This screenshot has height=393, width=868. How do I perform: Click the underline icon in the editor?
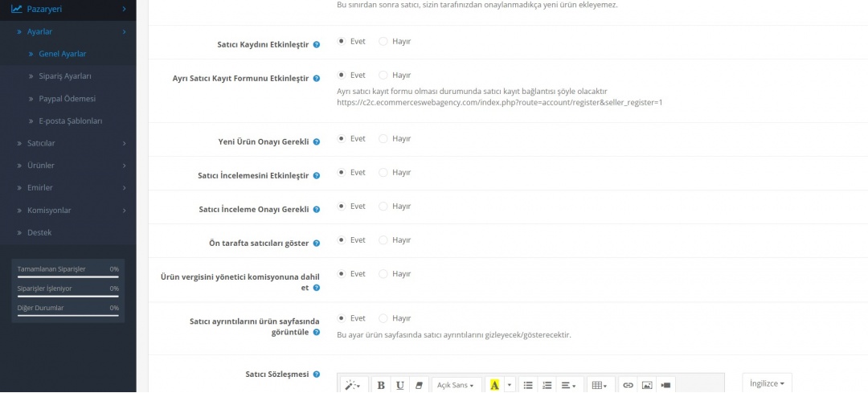[399, 385]
